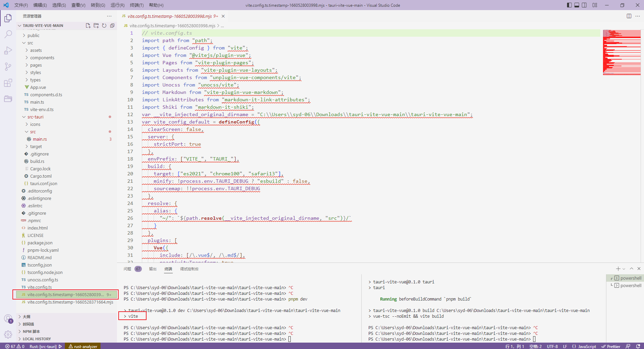The image size is (644, 349).
Task: Close the vite.config.ts.timestamp editor tab
Action: 223,16
